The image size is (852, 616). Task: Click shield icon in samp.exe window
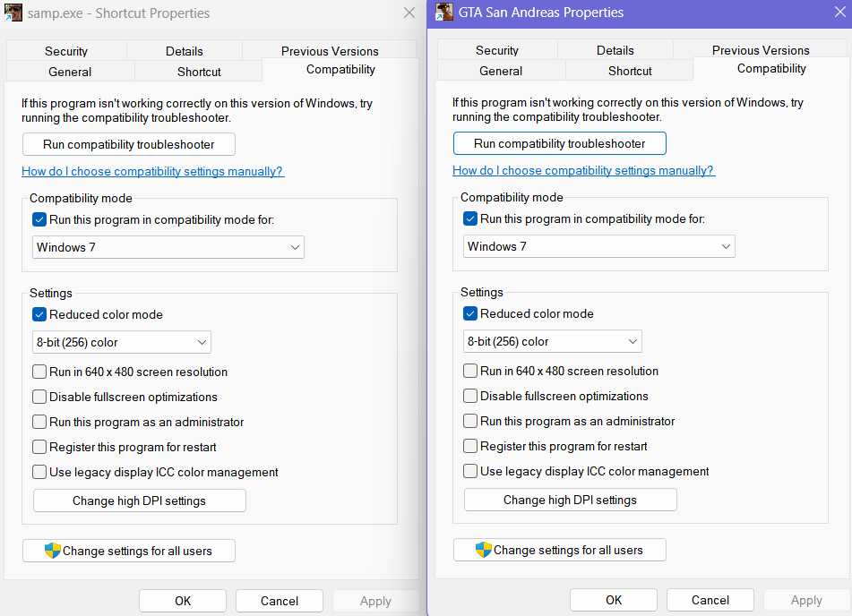[x=53, y=551]
